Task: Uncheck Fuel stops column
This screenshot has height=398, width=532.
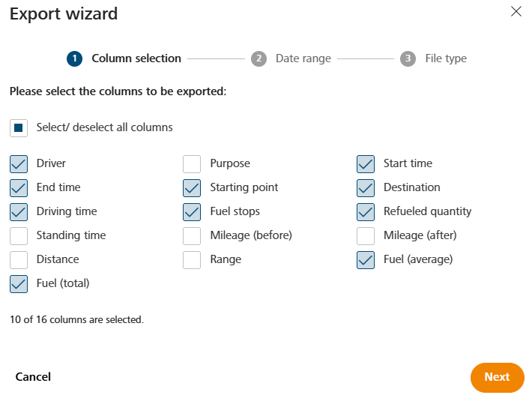Action: point(192,212)
